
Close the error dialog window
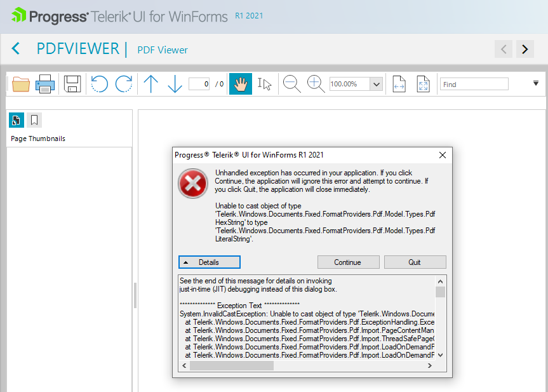443,155
